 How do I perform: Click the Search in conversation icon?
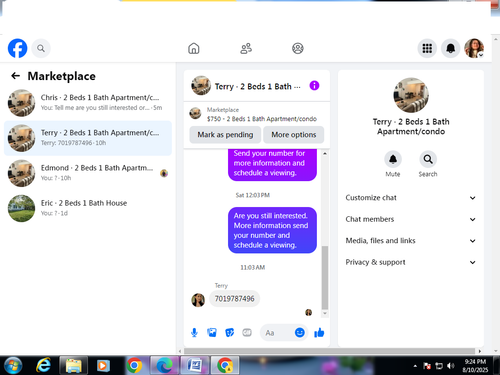(x=428, y=159)
